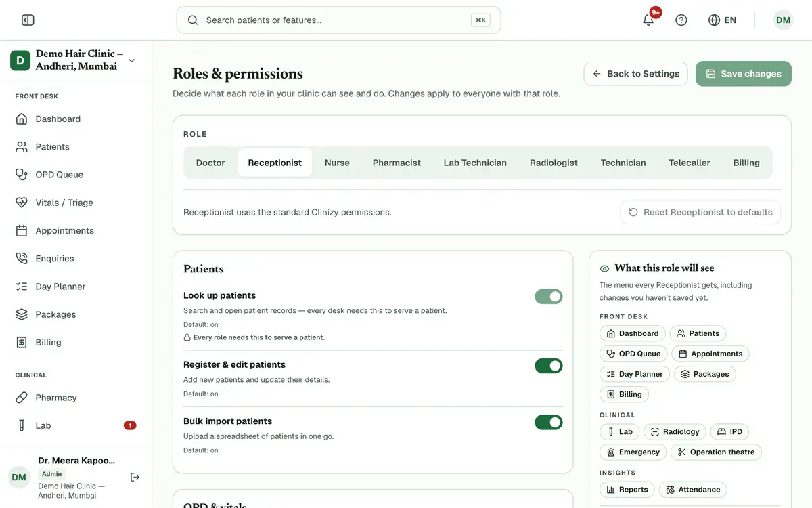The image size is (812, 508).
Task: Switch to the Technician role tab
Action: point(623,163)
